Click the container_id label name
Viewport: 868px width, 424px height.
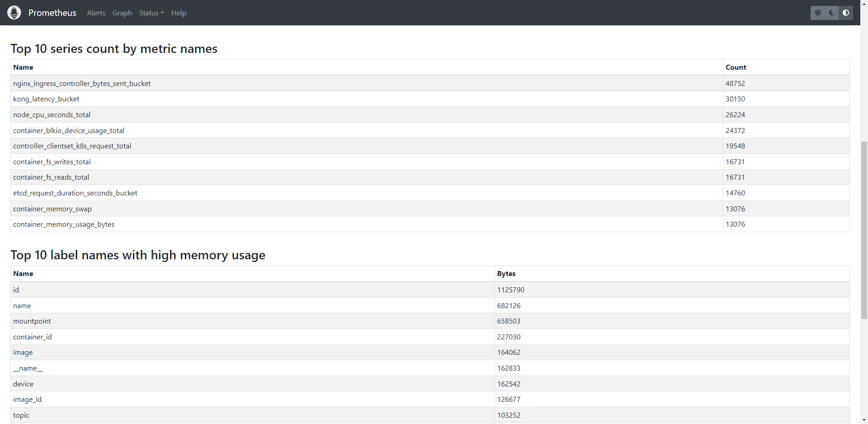(x=33, y=337)
